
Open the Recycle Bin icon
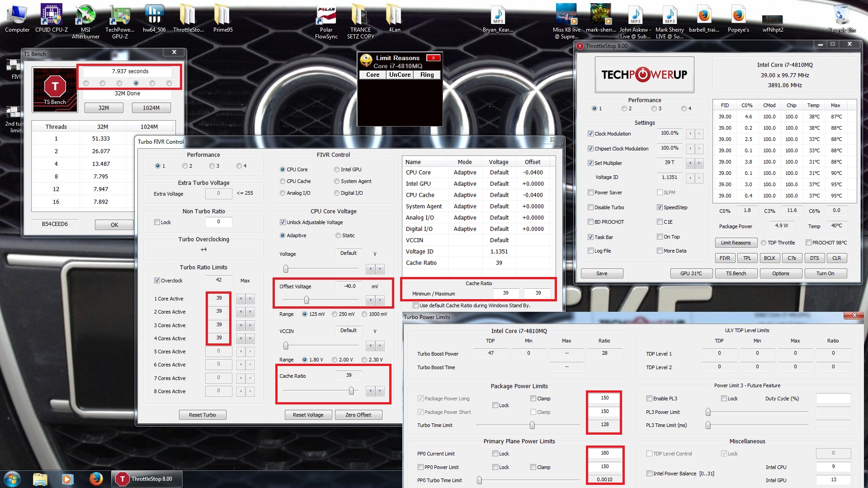[x=841, y=18]
